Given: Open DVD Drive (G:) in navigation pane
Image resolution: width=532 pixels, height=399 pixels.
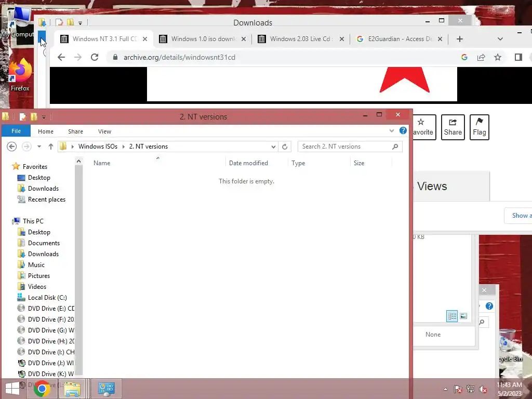Looking at the screenshot, I should pos(51,330).
